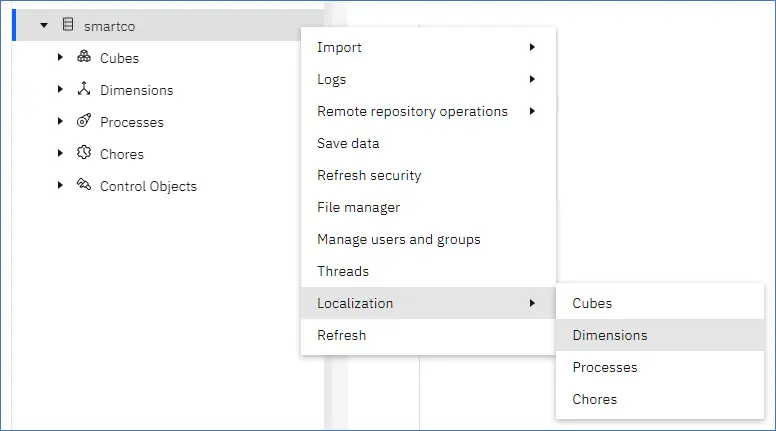Select Dimensions in the Localization submenu
The height and width of the screenshot is (431, 776).
click(660, 335)
